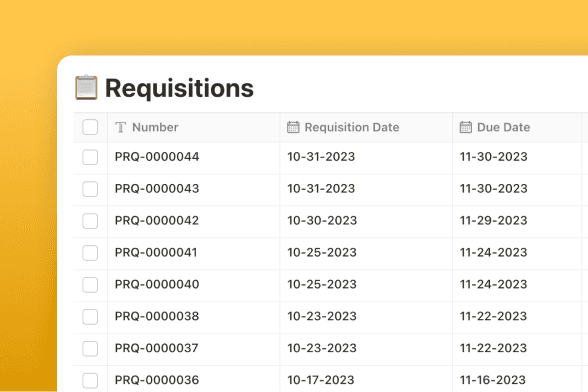The width and height of the screenshot is (588, 392).
Task: Select requisition date of PRQ-0000044
Action: [x=321, y=157]
